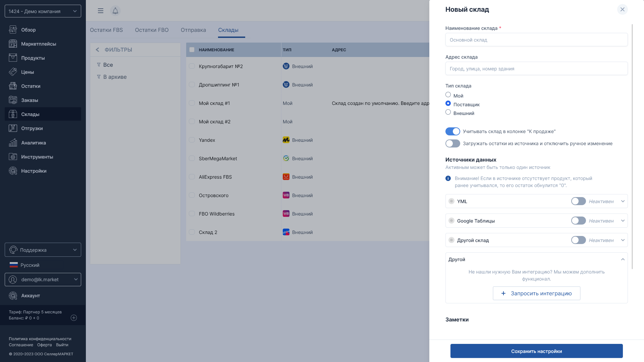
Task: Click the Островского Wildberries logo icon
Action: pos(286,195)
